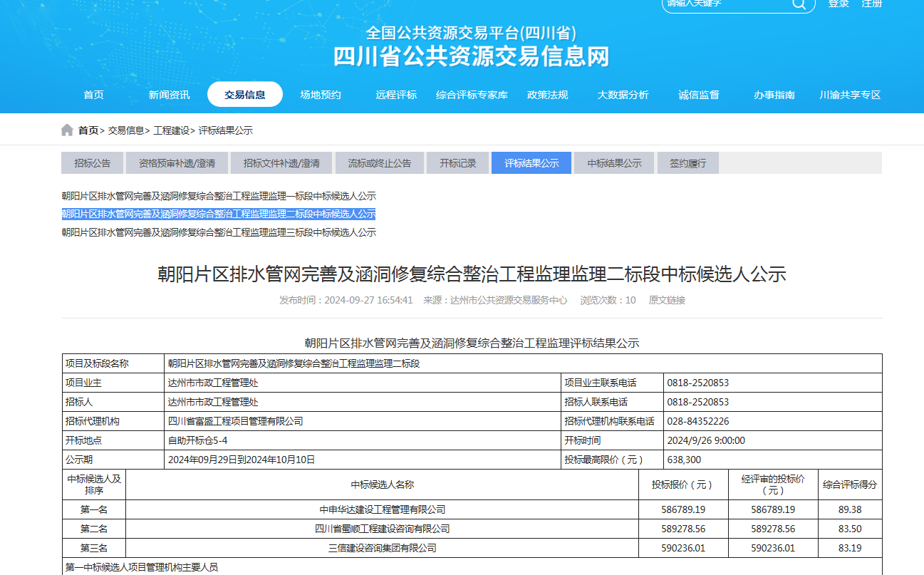The height and width of the screenshot is (575, 924).
Task: Select the 中标结果公示 tab
Action: coord(614,163)
